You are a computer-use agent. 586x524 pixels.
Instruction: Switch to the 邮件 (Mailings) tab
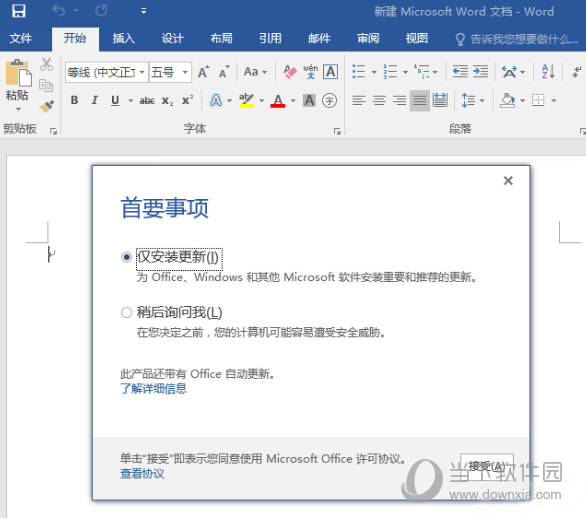tap(319, 38)
